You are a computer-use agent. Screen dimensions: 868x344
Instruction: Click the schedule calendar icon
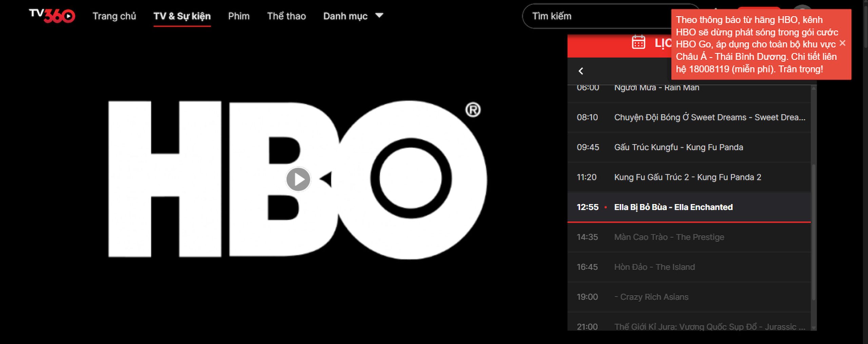pyautogui.click(x=638, y=43)
